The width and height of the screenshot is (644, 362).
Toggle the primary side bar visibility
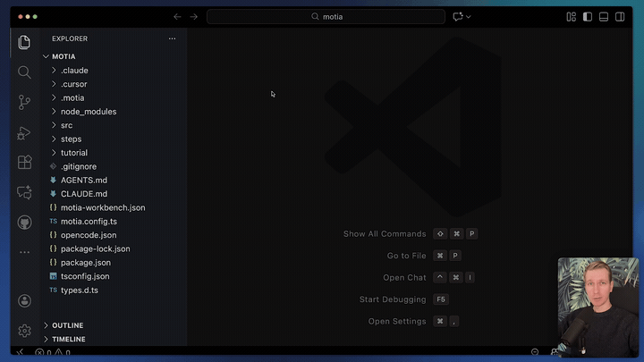[x=588, y=16]
